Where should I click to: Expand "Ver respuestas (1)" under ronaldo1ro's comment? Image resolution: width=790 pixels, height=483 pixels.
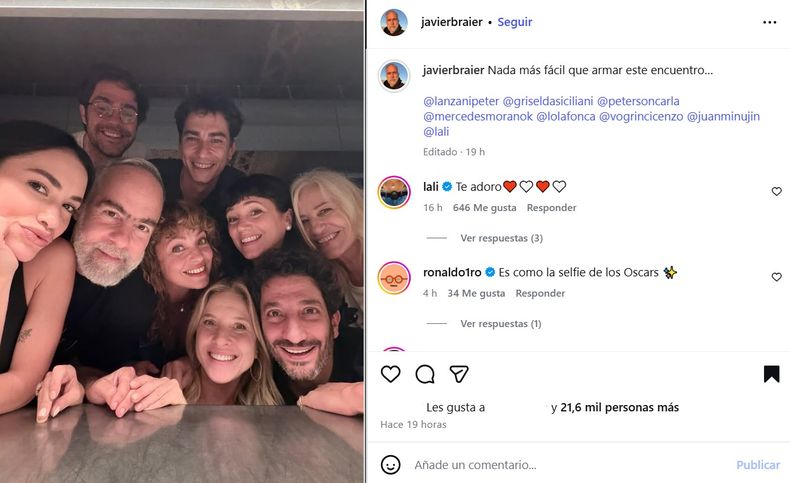(x=501, y=324)
